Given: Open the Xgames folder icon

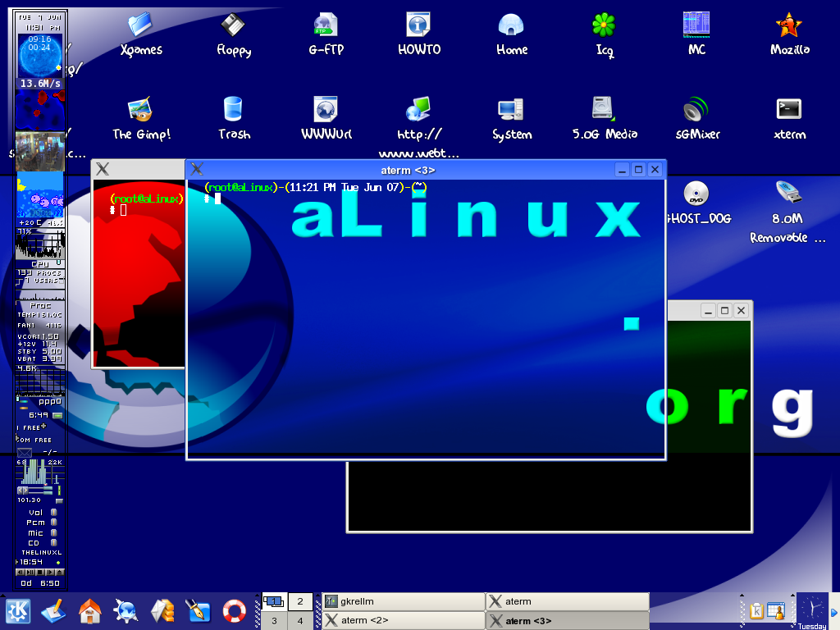Looking at the screenshot, I should pos(140,25).
